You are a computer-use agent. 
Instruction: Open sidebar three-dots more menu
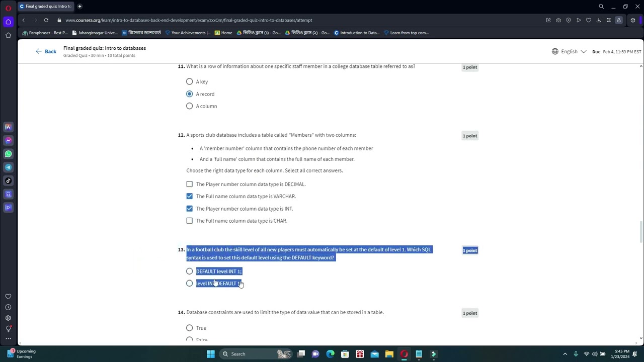8,339
